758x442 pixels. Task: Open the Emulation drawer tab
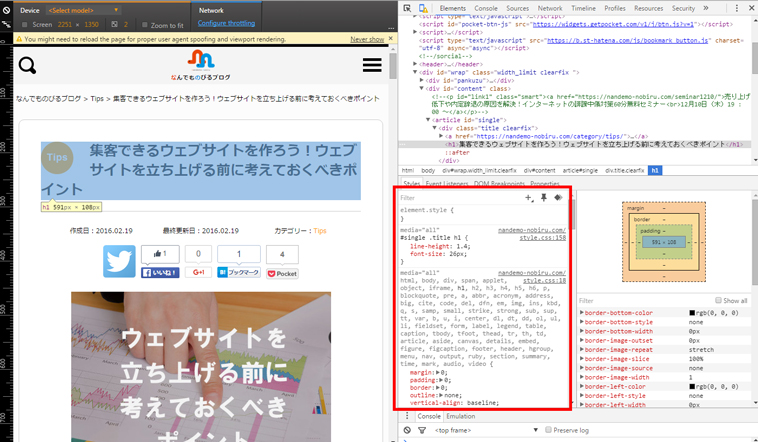[460, 416]
